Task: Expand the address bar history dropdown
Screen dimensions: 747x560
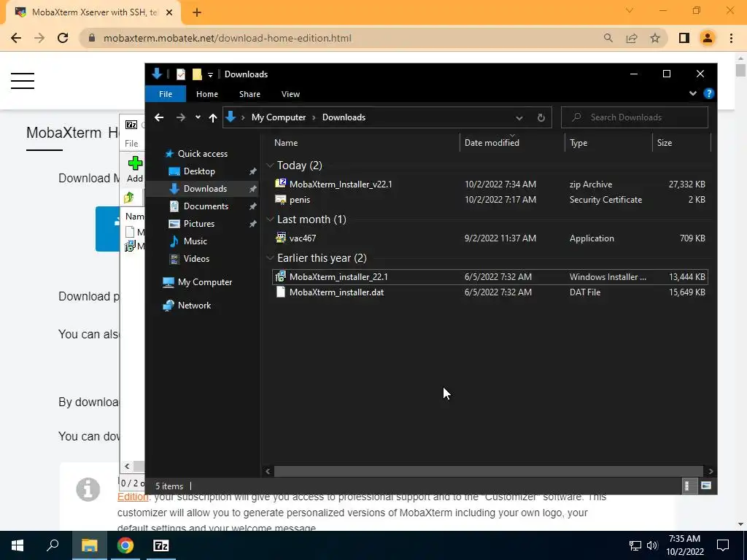Action: pos(519,117)
